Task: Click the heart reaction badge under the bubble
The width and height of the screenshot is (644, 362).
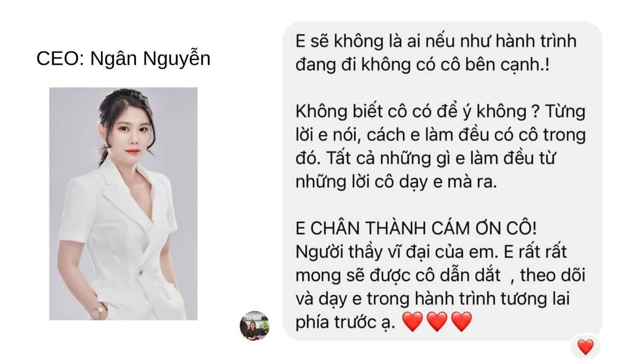Action: (586, 347)
